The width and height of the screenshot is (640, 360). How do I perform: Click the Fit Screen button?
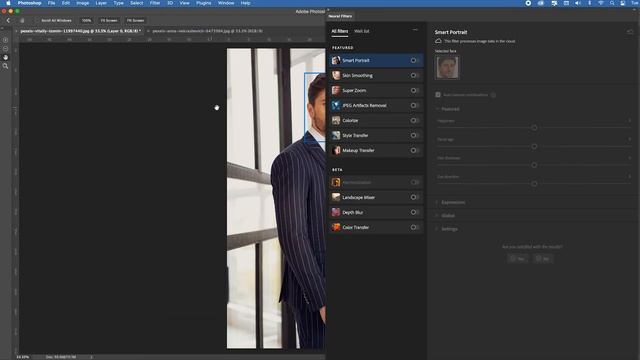[x=109, y=20]
